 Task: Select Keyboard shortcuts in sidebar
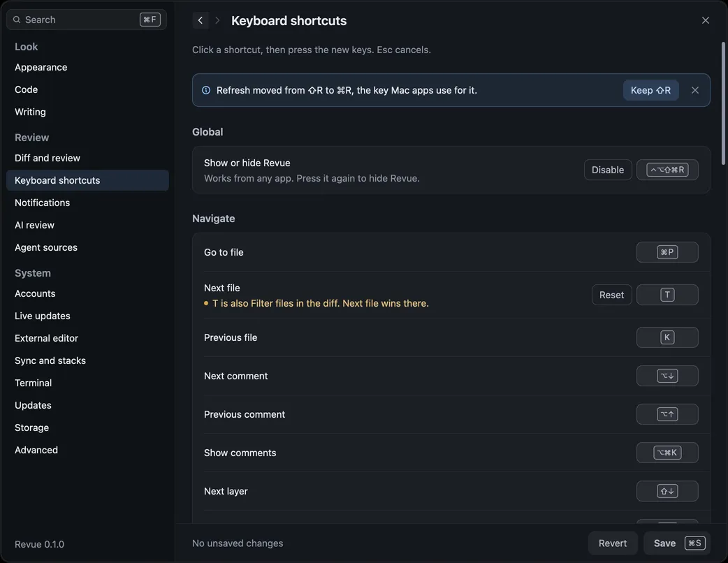[87, 180]
